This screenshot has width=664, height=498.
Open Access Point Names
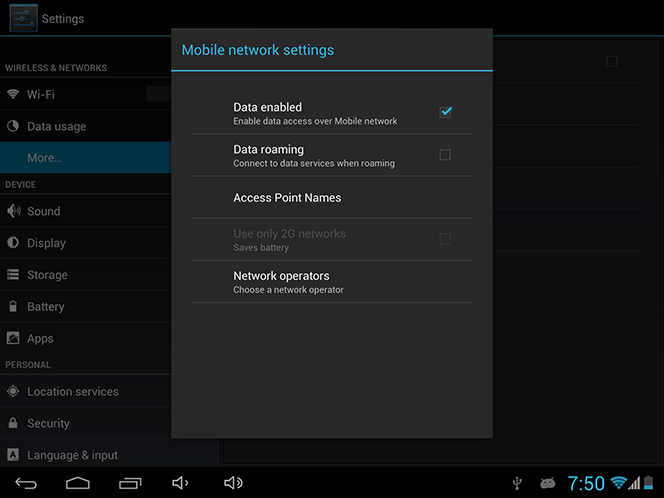point(332,197)
